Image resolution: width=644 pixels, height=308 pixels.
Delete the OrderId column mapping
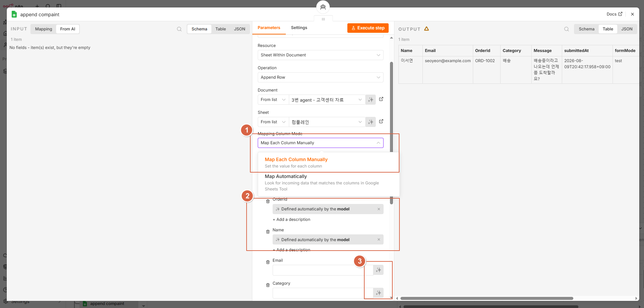pyautogui.click(x=268, y=201)
